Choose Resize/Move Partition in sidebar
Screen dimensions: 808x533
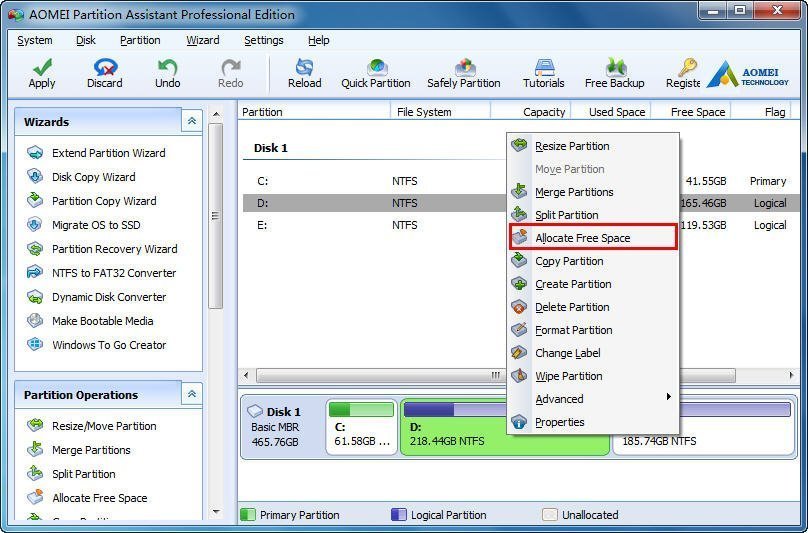(92, 426)
